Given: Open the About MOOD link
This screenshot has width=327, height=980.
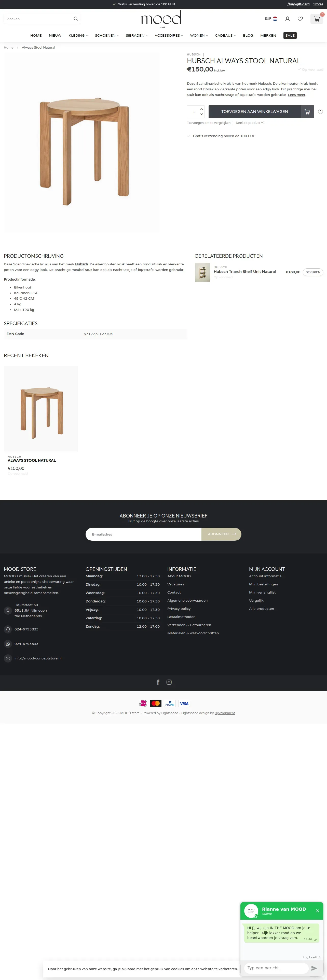Looking at the screenshot, I should pyautogui.click(x=179, y=576).
